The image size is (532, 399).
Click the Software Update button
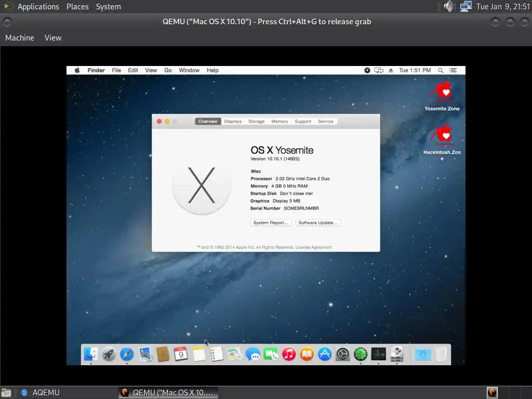point(318,222)
